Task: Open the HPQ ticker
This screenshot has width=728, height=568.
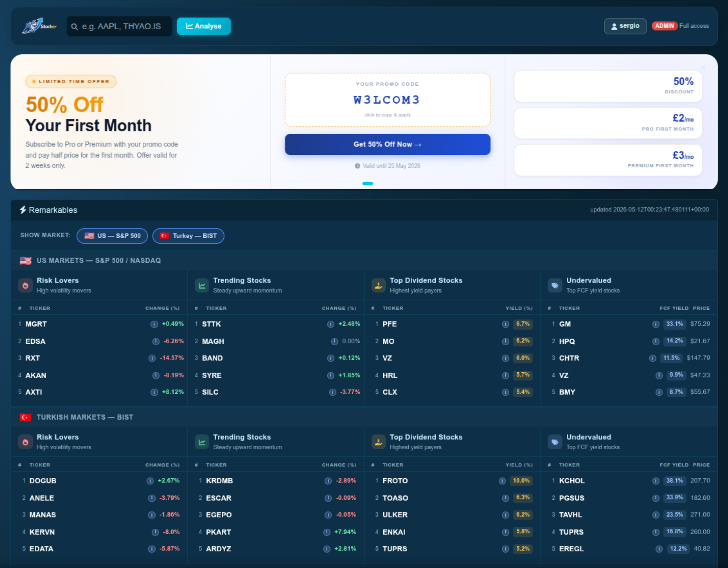Action: (567, 341)
